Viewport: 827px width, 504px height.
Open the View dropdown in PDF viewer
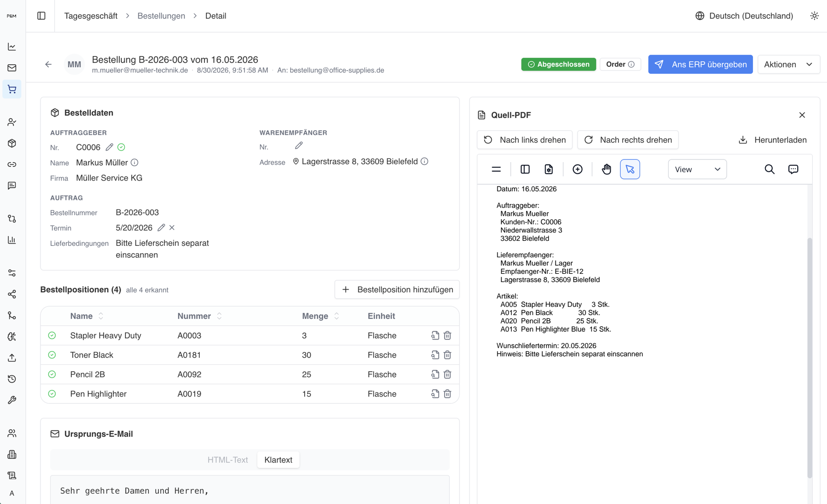point(697,169)
